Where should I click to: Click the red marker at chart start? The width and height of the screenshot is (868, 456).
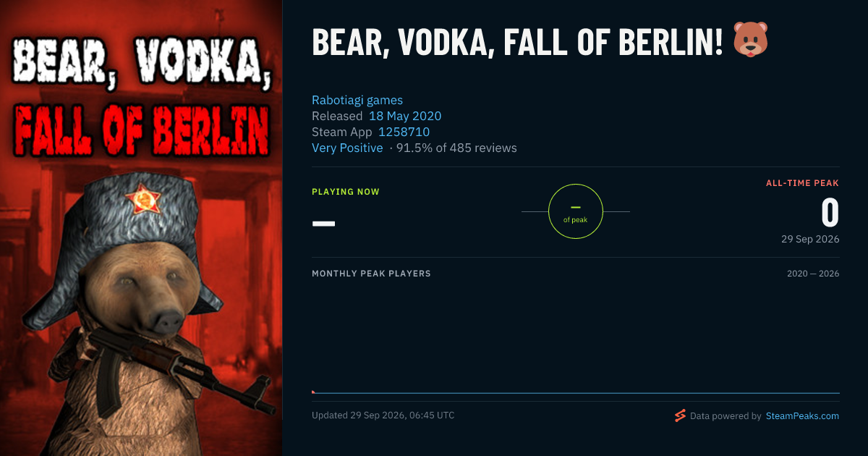[x=313, y=392]
